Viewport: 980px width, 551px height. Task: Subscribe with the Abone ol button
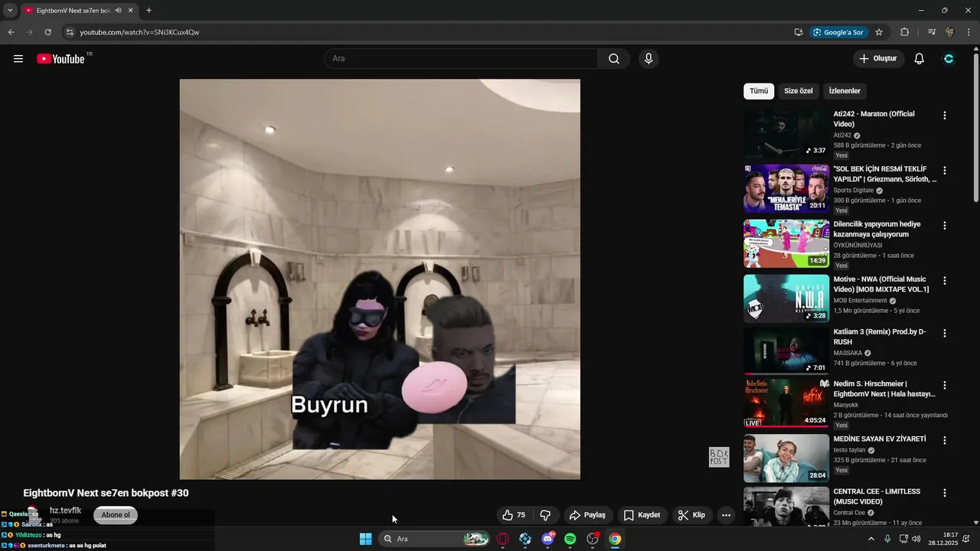coord(116,515)
